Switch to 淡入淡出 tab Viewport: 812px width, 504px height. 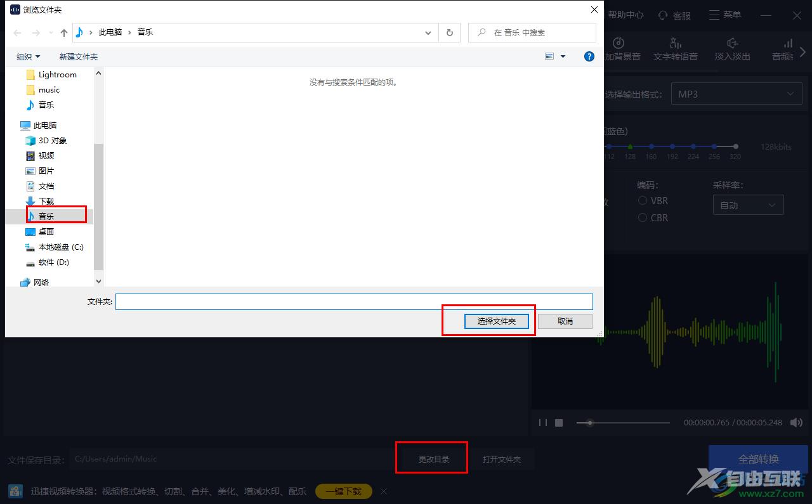click(x=733, y=49)
